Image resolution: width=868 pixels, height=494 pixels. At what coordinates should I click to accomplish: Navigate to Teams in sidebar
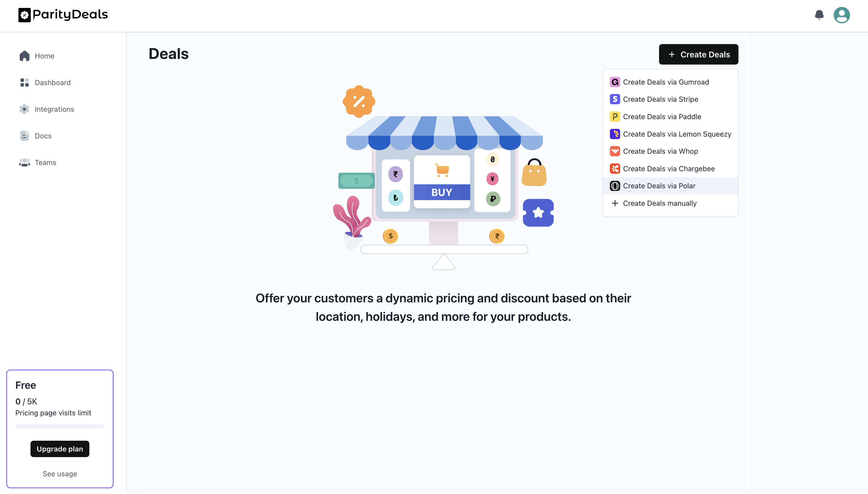click(x=45, y=162)
